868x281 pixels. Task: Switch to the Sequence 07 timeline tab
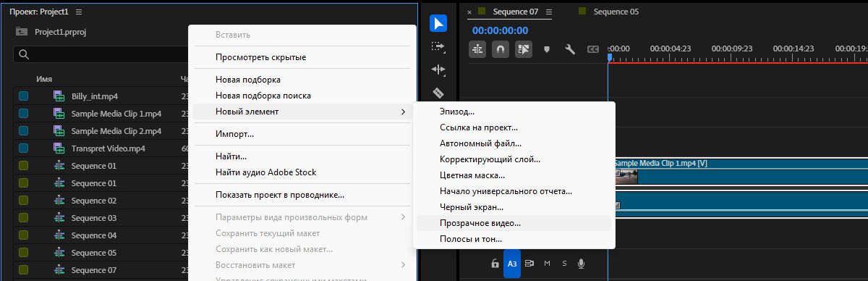point(516,12)
